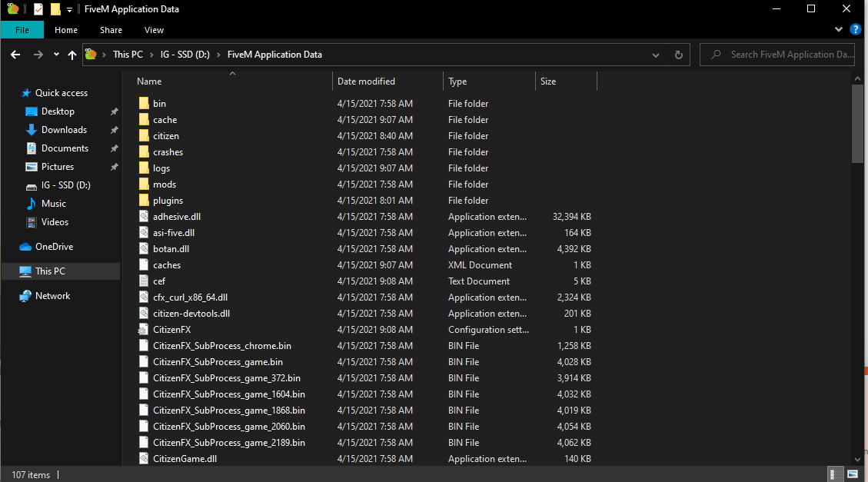Screen dimensions: 868x482
Task: Open Customize Quick Access Toolbar dropdown
Action: point(69,9)
